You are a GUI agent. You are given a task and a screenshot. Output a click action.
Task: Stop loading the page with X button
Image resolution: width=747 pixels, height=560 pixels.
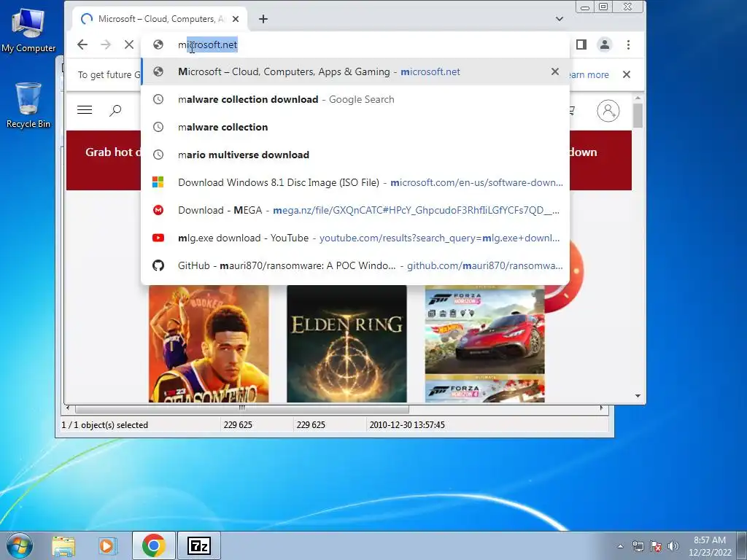128,44
